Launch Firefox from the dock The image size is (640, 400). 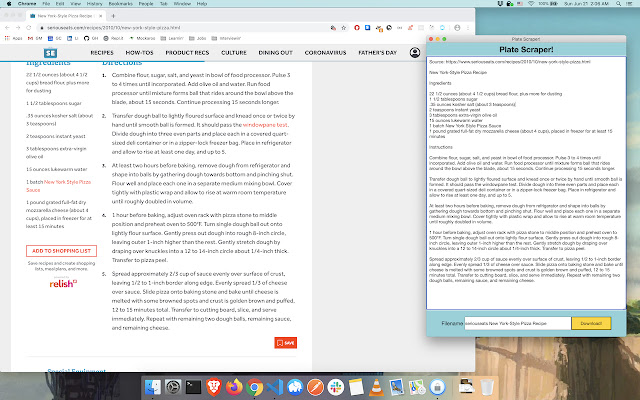pos(234,387)
